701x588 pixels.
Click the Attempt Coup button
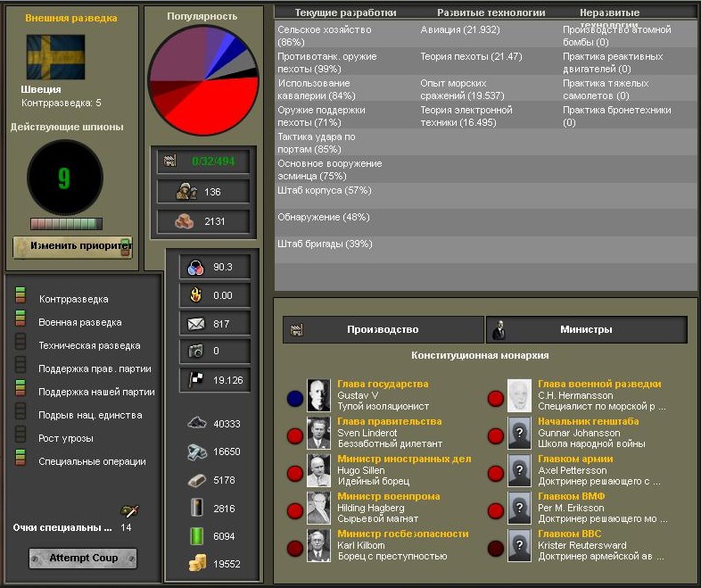[x=83, y=559]
